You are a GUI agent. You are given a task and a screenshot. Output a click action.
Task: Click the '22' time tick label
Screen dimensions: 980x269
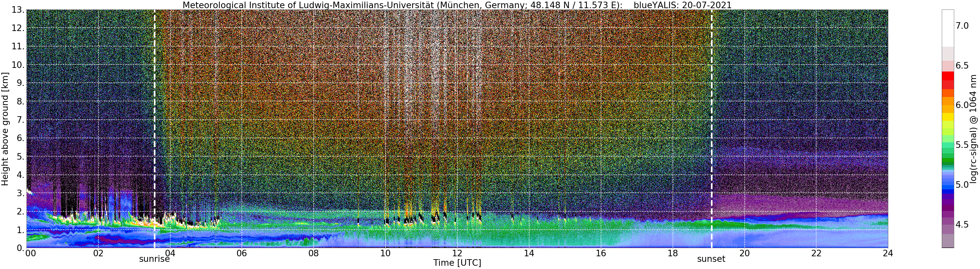(x=816, y=253)
